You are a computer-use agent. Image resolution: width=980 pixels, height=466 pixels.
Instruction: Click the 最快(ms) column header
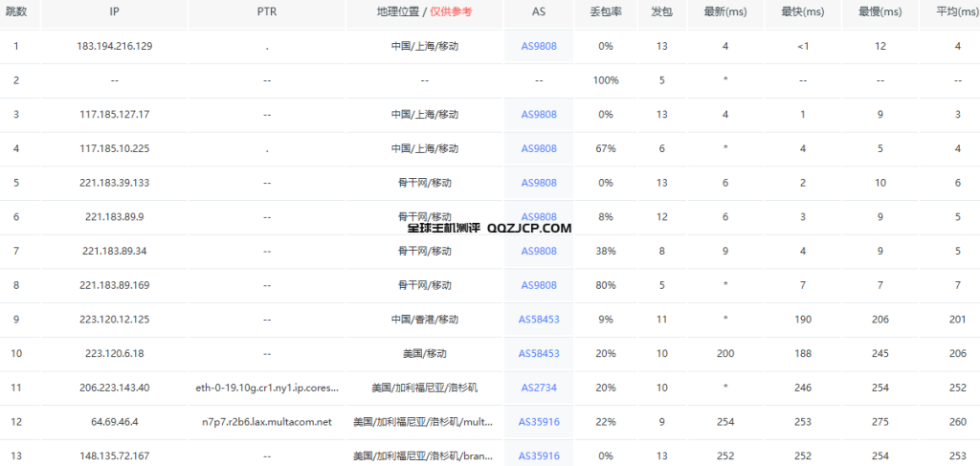click(x=803, y=11)
